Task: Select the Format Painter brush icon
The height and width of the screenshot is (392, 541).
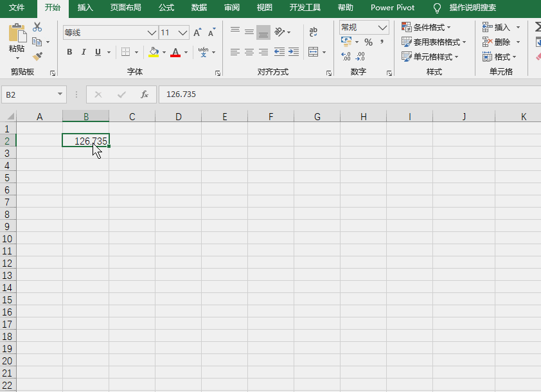Action: pos(37,56)
